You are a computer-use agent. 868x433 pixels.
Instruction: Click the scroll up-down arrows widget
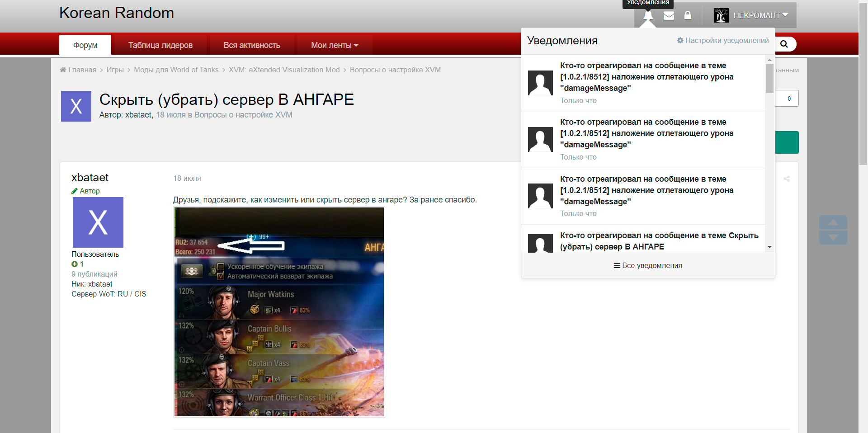(833, 230)
